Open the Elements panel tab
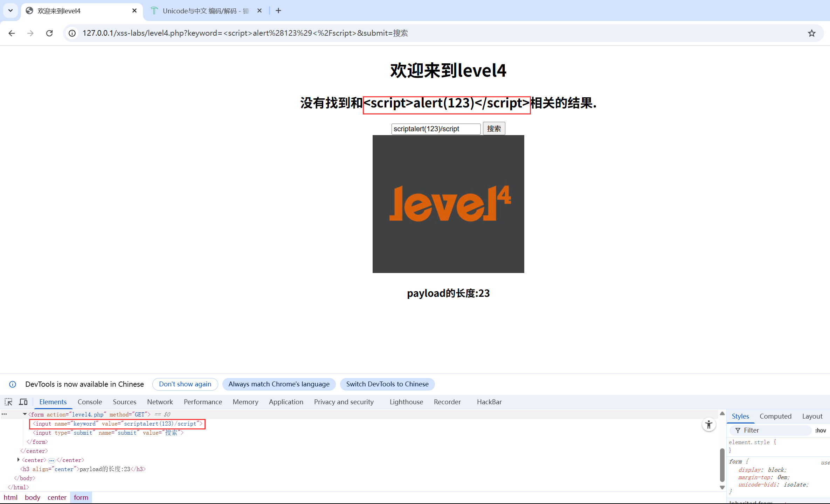830x504 pixels. coord(53,402)
